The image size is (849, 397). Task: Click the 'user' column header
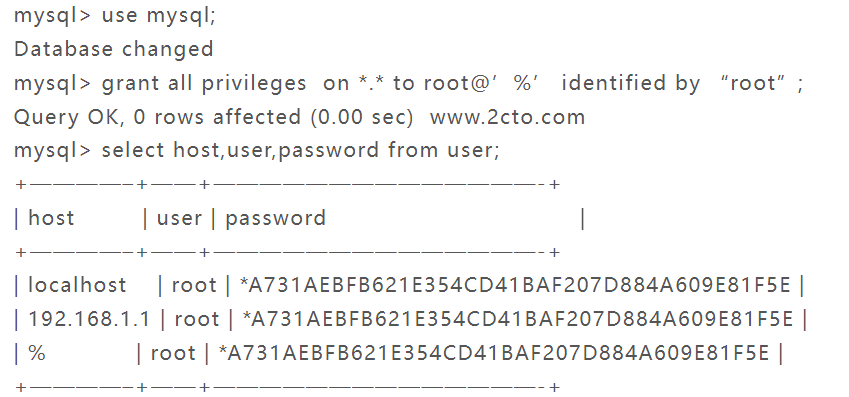click(179, 218)
